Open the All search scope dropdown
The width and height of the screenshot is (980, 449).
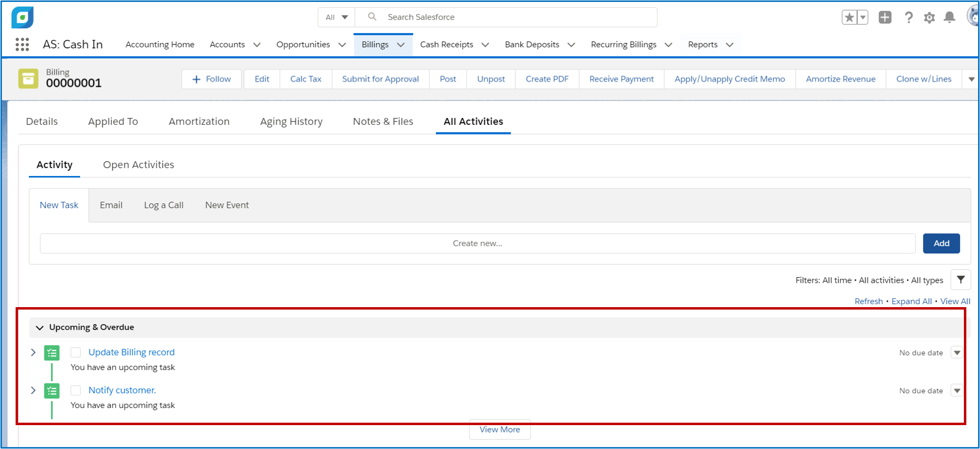(337, 17)
